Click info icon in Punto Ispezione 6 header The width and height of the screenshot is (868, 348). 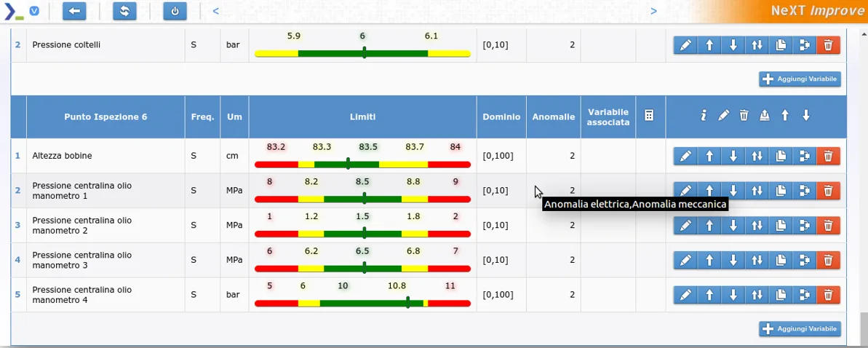pyautogui.click(x=703, y=116)
